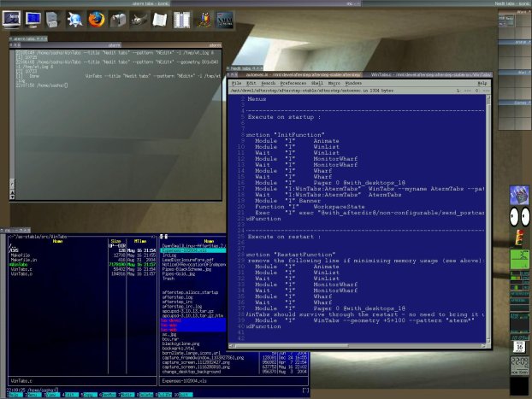Image resolution: width=532 pixels, height=399 pixels.
Task: Open the paper scroll text editor icon
Action: tap(160, 20)
